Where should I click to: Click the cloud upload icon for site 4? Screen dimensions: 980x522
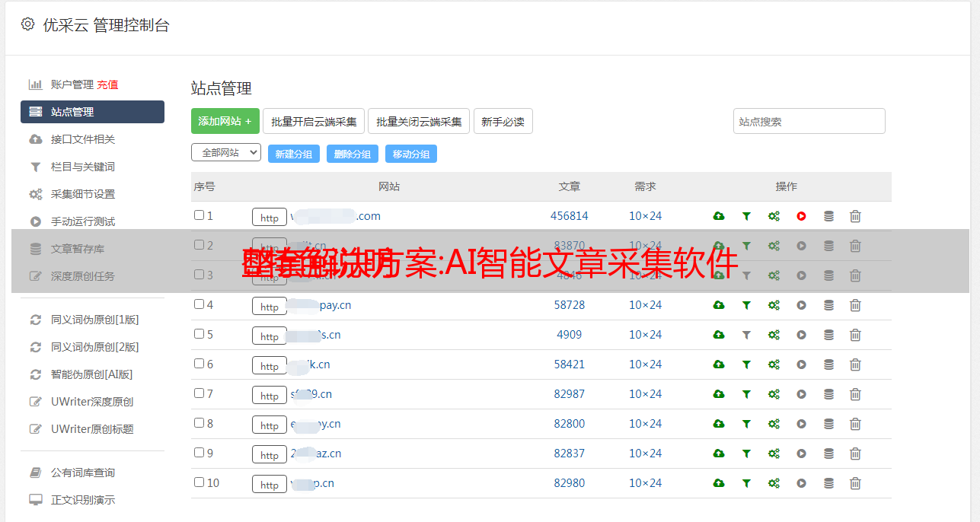click(x=719, y=305)
